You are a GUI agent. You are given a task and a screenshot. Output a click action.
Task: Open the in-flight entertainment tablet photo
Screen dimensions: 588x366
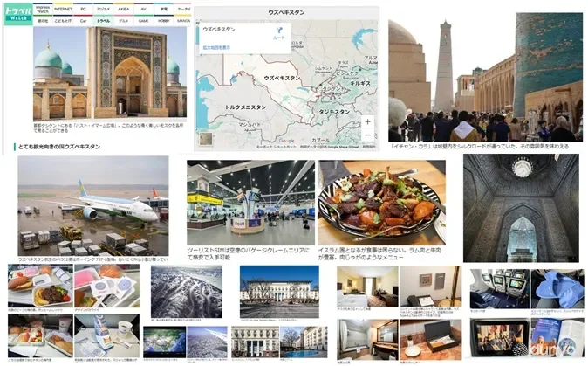tap(500, 337)
